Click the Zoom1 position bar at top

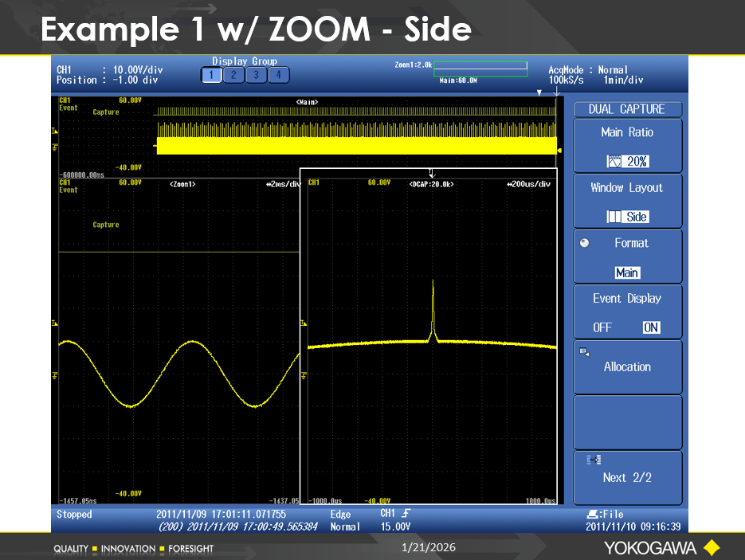coord(480,70)
